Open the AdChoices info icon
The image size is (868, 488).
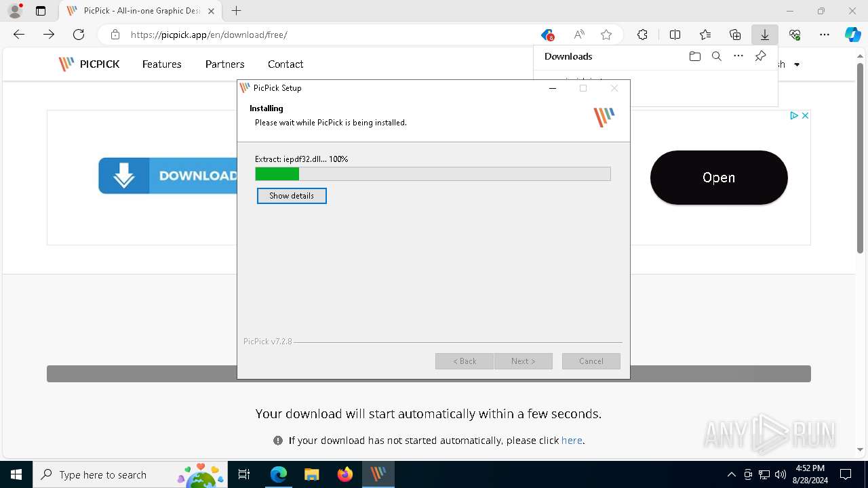tap(794, 116)
